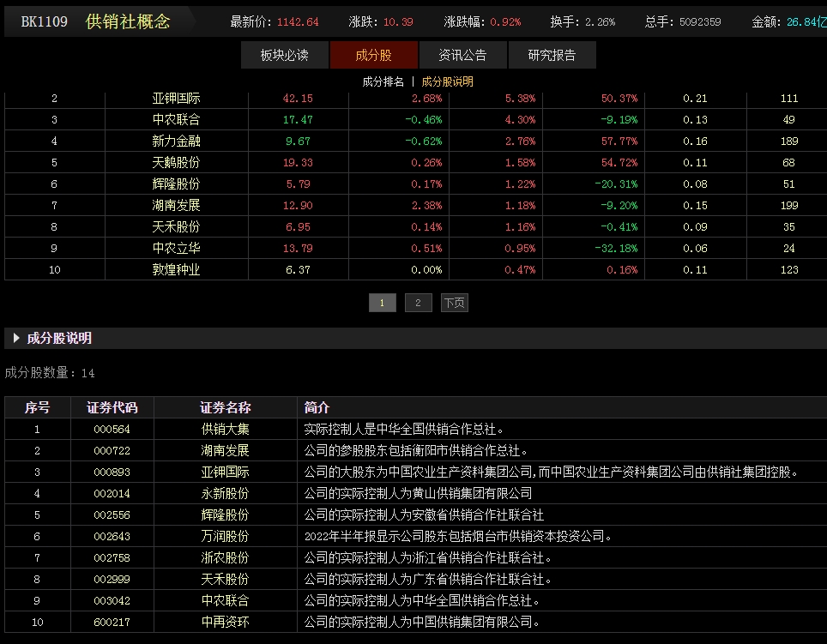Select security code 002999
The height and width of the screenshot is (644, 827).
(x=112, y=579)
